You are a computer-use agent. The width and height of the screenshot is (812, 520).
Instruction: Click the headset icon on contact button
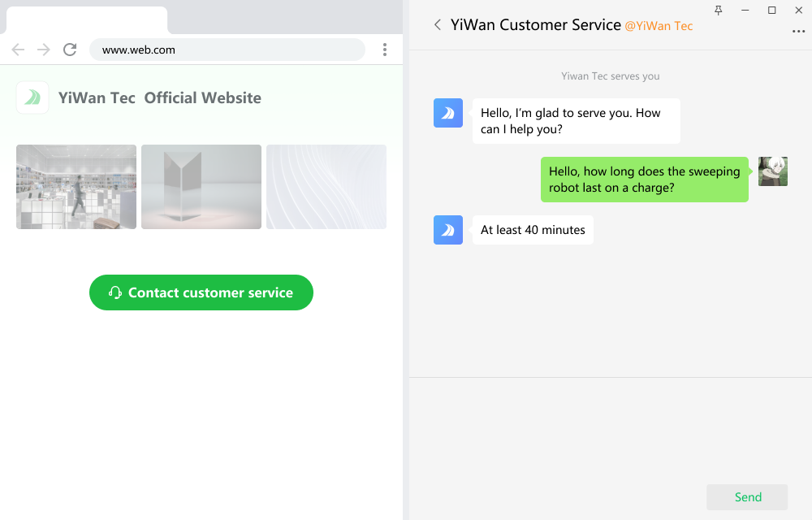pos(115,292)
